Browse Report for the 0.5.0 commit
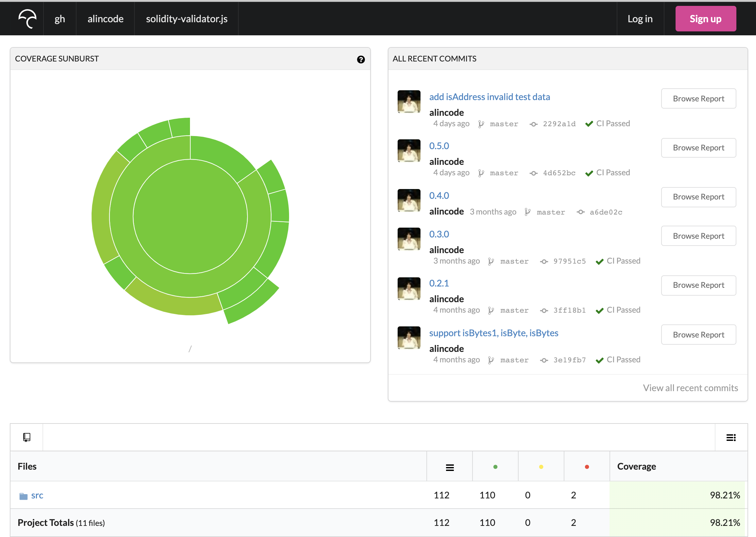The width and height of the screenshot is (756, 537). pos(698,148)
